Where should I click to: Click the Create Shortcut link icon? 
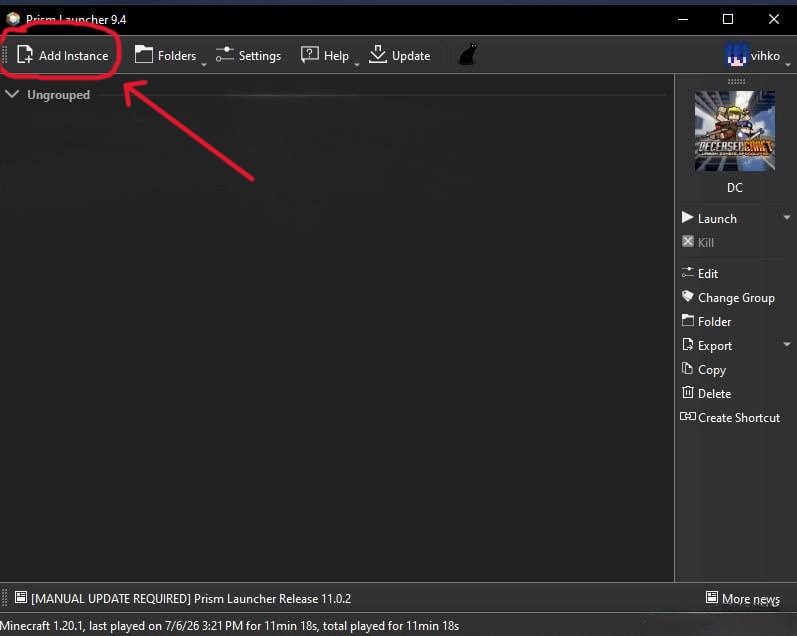pos(688,416)
